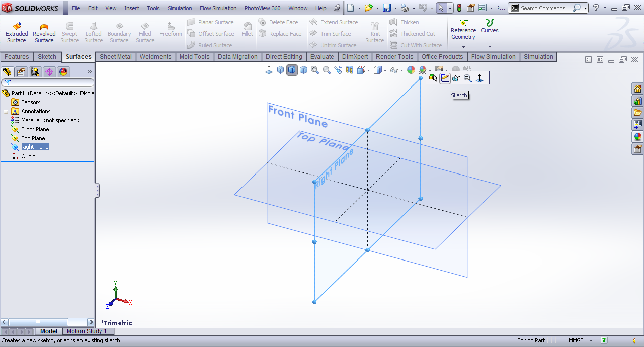Screen dimensions: 644x347
Task: Click Select Other in the context toolbar
Action: tap(433, 78)
